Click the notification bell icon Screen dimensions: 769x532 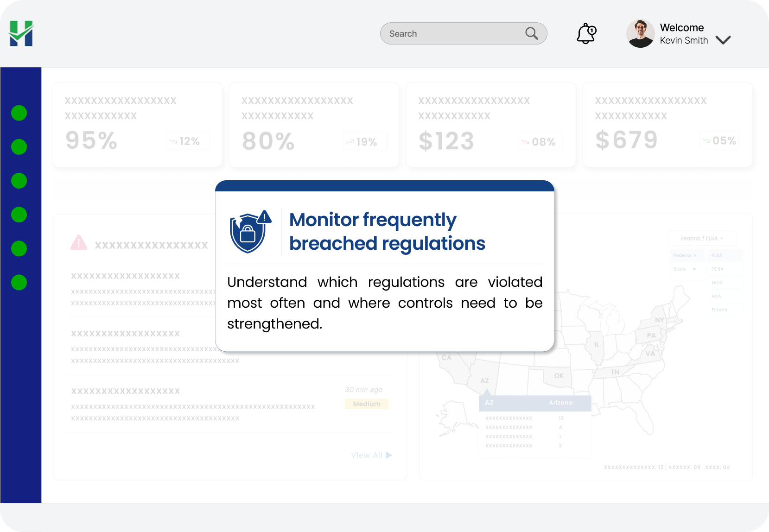click(x=586, y=34)
